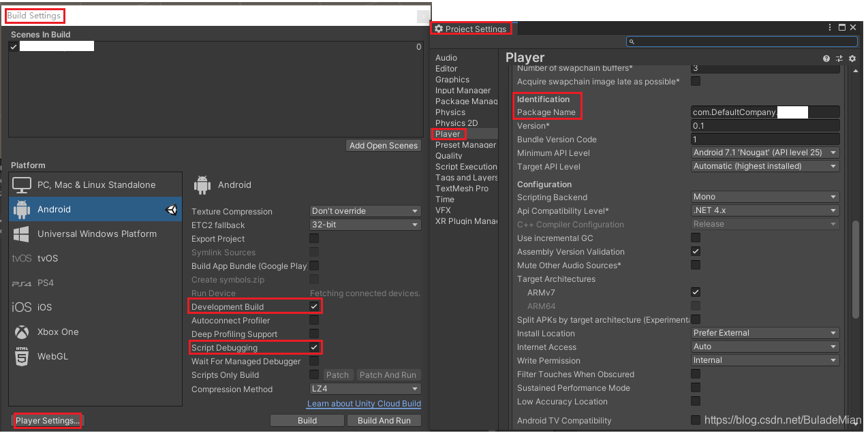Image resolution: width=868 pixels, height=433 pixels.
Task: Open the Player help icon
Action: click(x=826, y=59)
